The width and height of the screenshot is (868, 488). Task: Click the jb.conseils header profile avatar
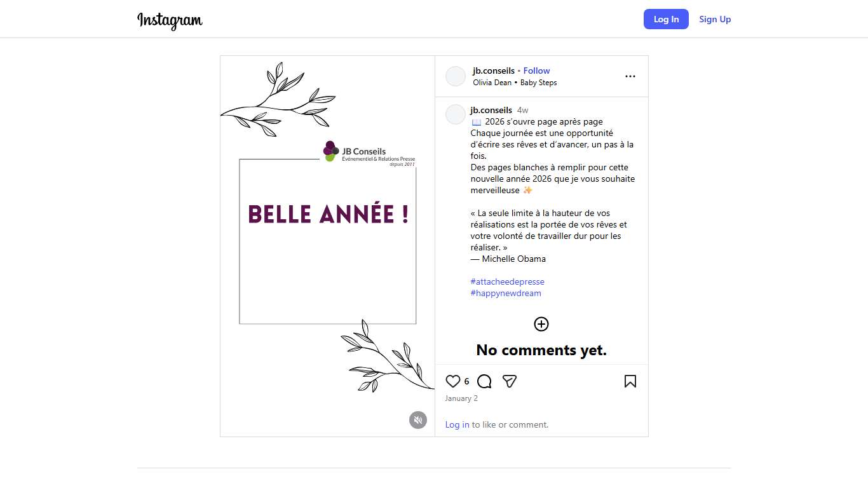[x=456, y=76]
